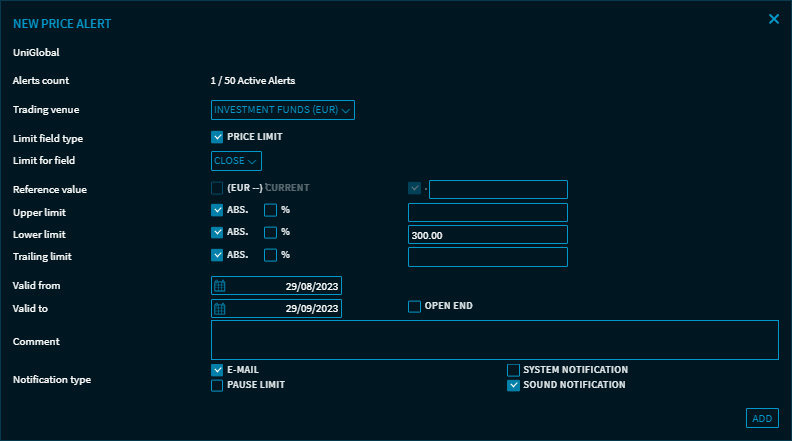The image size is (792, 441).
Task: Toggle Trailing limit ABS. checkbox
Action: point(217,255)
